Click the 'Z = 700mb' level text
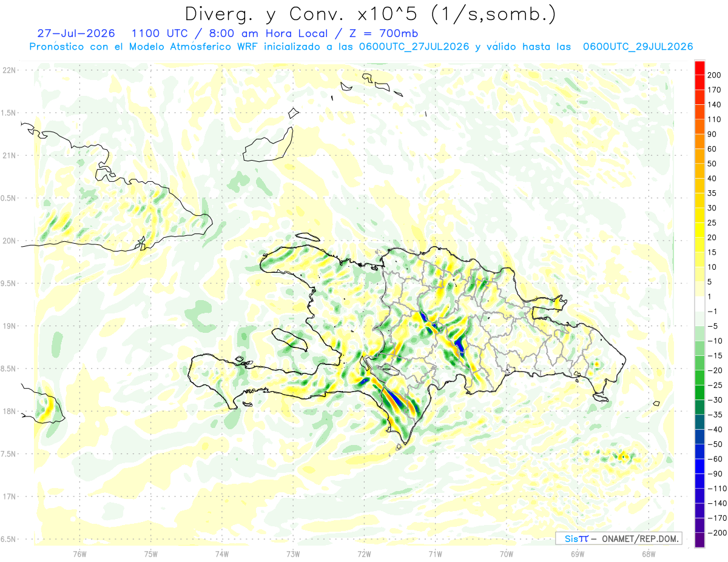The height and width of the screenshot is (562, 728). 384,33
